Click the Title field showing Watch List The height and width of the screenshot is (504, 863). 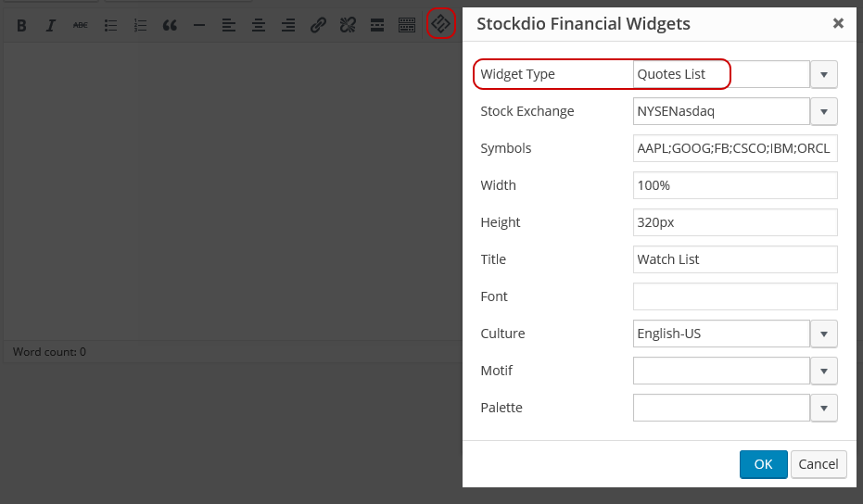[735, 259]
